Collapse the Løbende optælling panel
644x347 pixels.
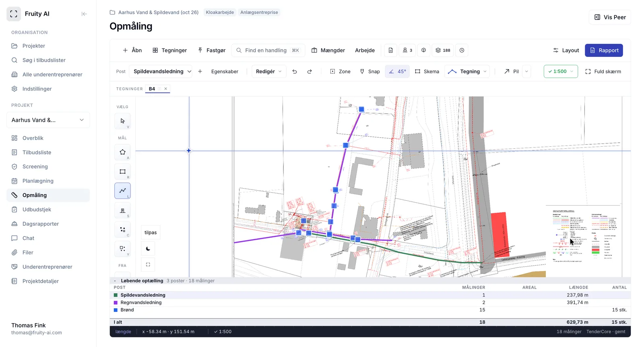tap(115, 281)
